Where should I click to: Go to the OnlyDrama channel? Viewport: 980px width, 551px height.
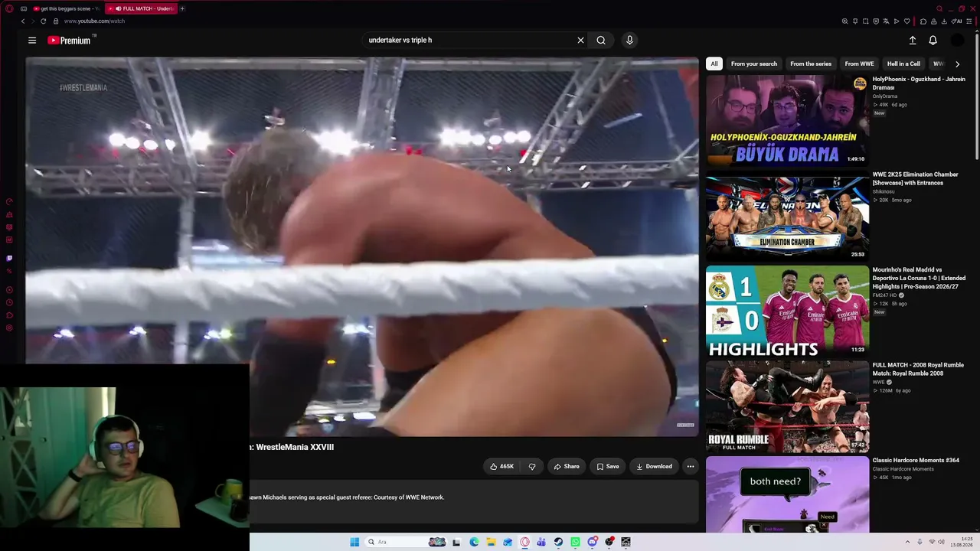(885, 96)
